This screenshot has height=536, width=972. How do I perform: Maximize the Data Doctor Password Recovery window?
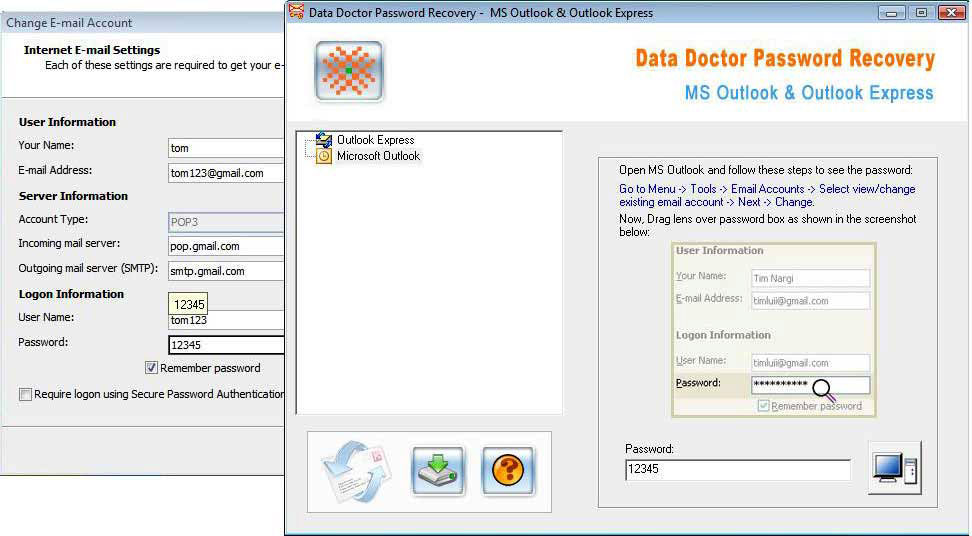922,12
